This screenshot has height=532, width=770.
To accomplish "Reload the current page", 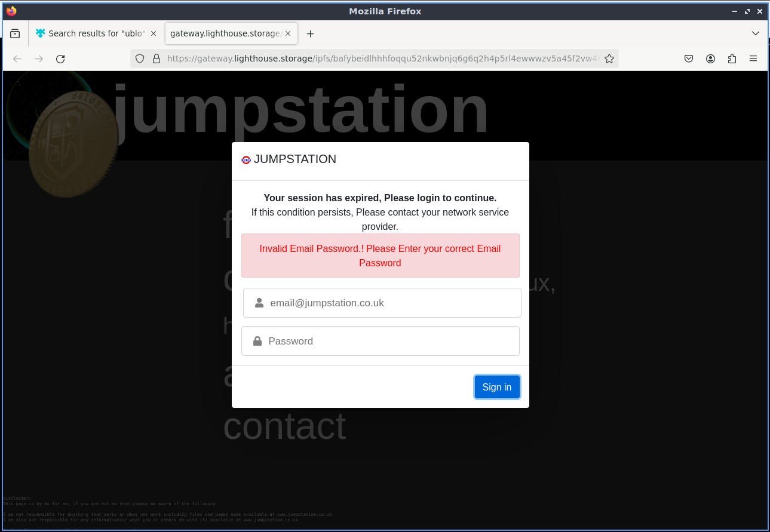I will (x=60, y=59).
